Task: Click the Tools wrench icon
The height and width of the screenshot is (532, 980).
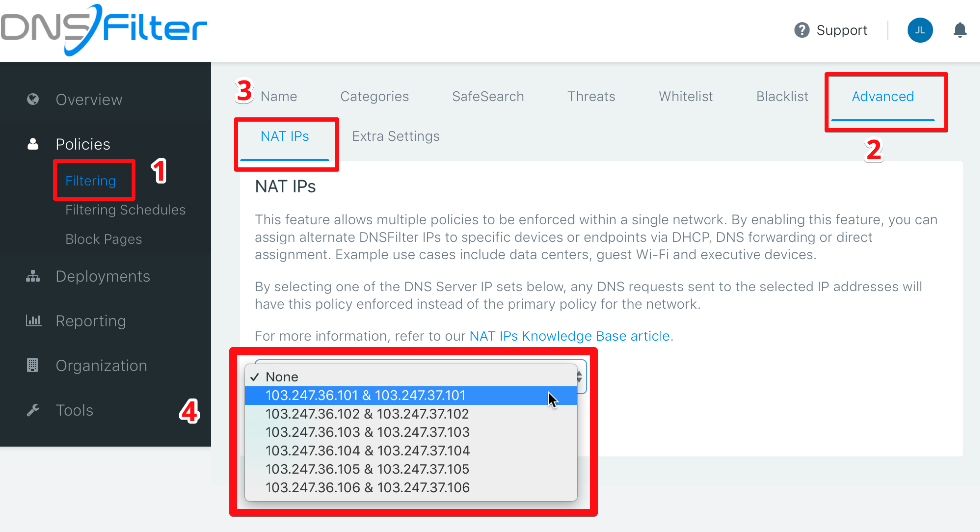Action: click(33, 410)
